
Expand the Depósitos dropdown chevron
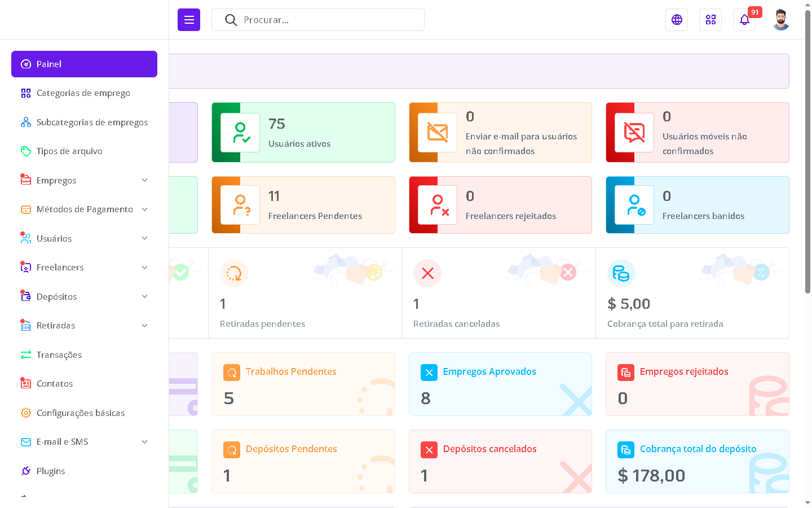144,296
